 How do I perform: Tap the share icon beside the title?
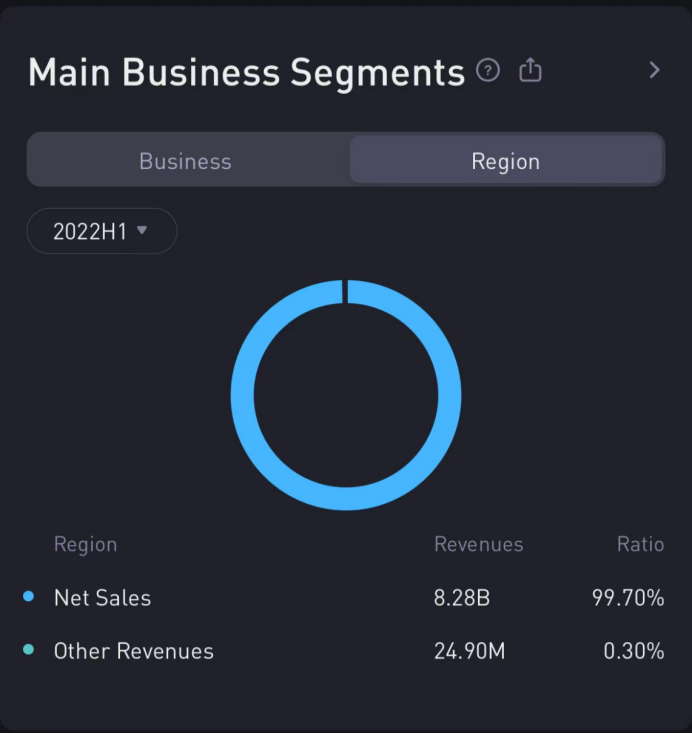point(530,71)
